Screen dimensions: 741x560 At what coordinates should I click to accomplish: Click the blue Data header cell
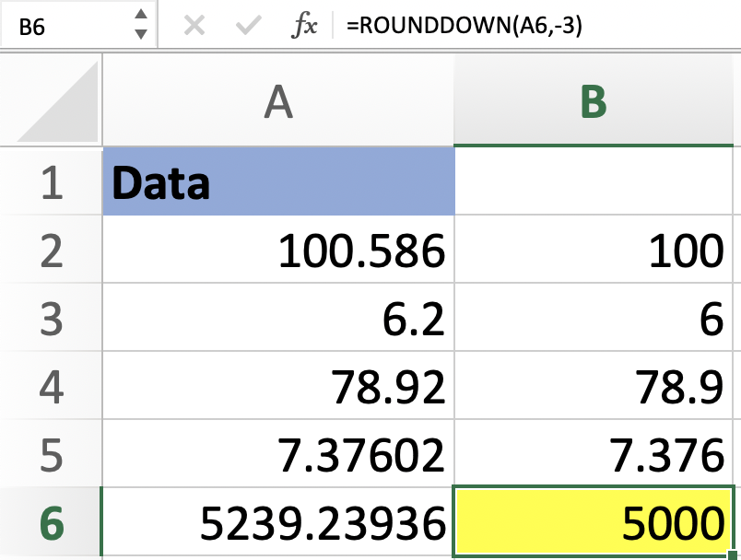[277, 183]
